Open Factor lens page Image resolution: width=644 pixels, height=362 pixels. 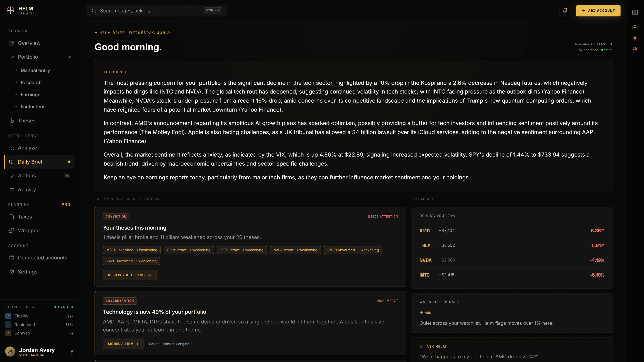pyautogui.click(x=33, y=106)
